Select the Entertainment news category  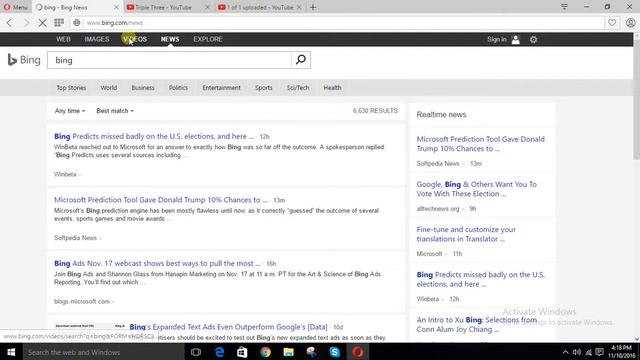pos(221,88)
